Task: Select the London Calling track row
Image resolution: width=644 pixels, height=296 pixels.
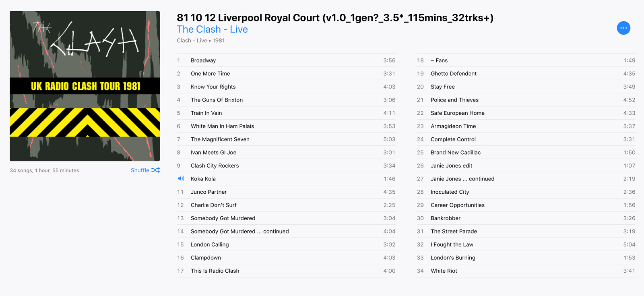Action: point(210,244)
